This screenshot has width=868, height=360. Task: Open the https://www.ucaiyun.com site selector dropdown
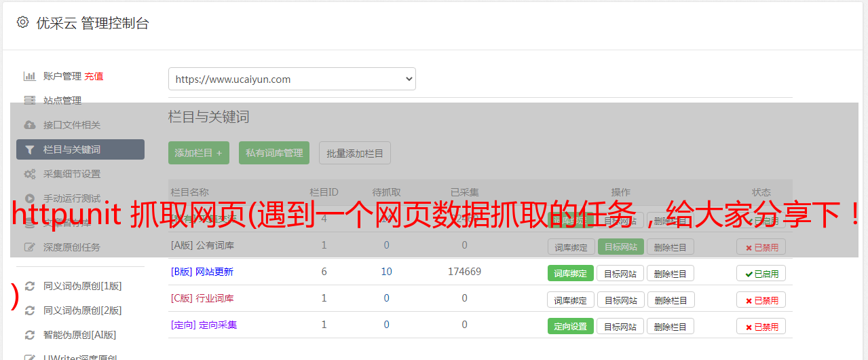point(292,79)
